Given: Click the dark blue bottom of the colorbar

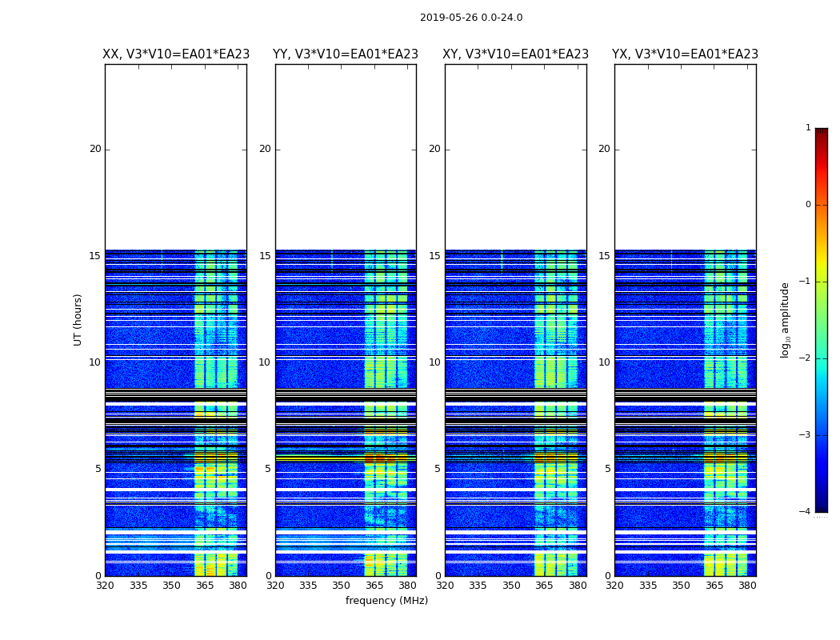Looking at the screenshot, I should (822, 507).
